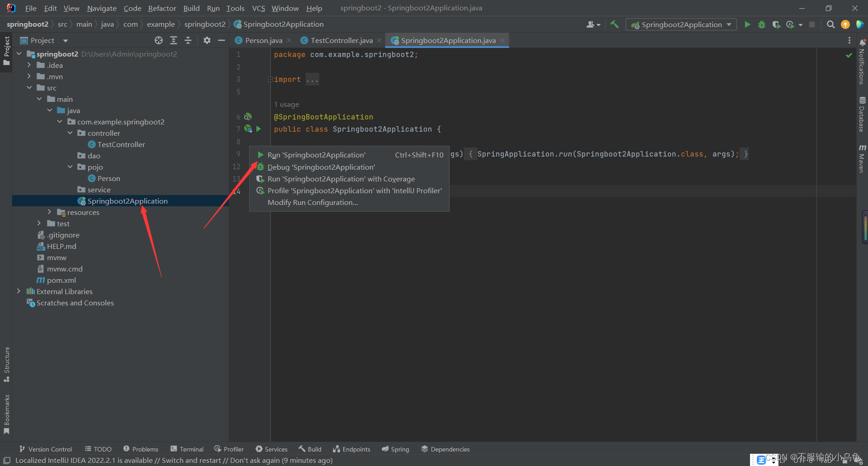Click Select Opened File target icon

click(x=159, y=40)
